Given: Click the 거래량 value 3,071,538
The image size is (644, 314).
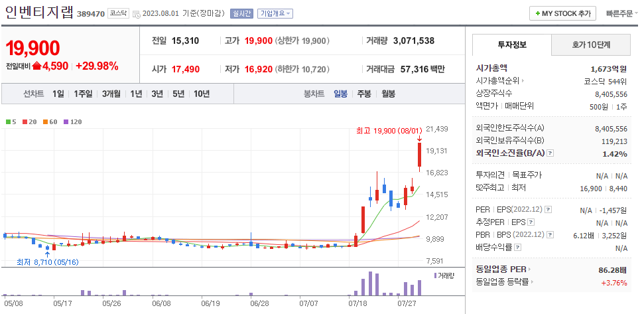Looking at the screenshot, I should point(414,40).
